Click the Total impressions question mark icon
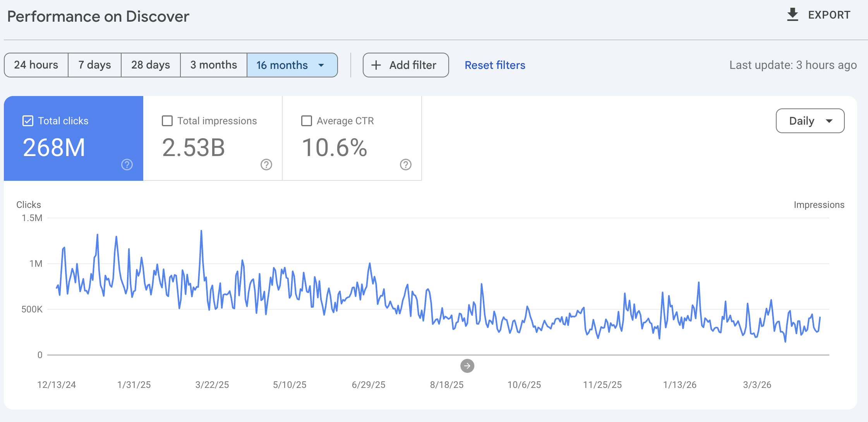868x422 pixels. point(266,165)
